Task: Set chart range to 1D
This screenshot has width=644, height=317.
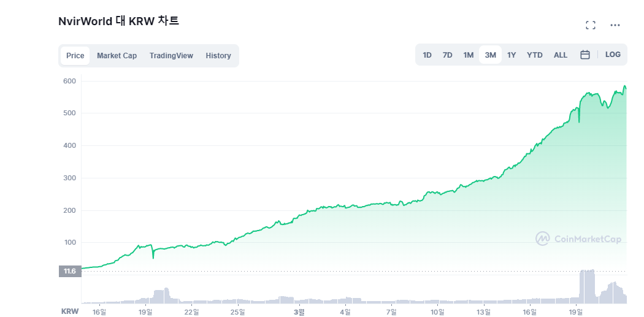Action: click(427, 55)
